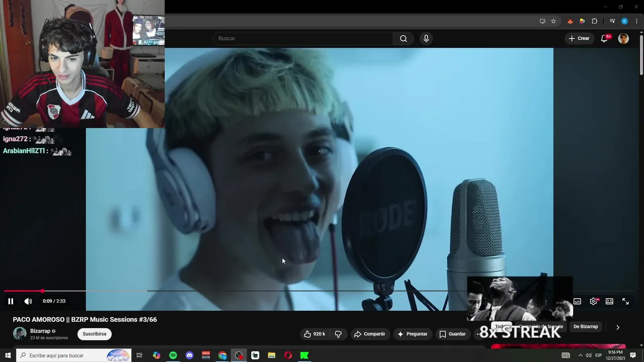Open the colorful circles extension
Image resolution: width=644 pixels, height=362 pixels.
pos(582,21)
